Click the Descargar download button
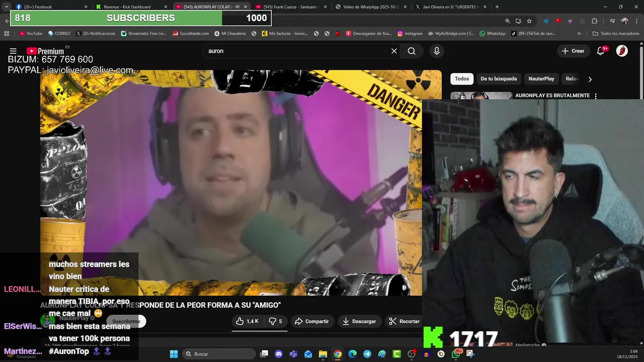Image resolution: width=644 pixels, height=362 pixels. tap(359, 321)
